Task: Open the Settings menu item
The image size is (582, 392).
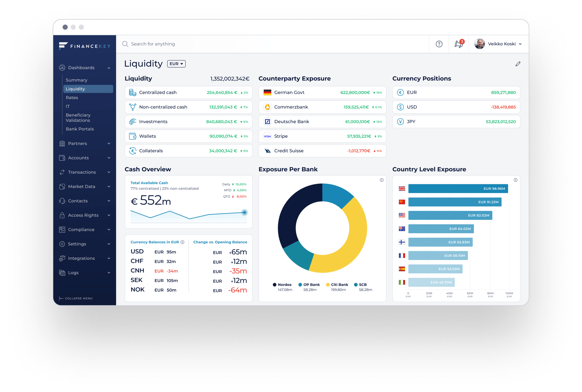Action: (85, 244)
